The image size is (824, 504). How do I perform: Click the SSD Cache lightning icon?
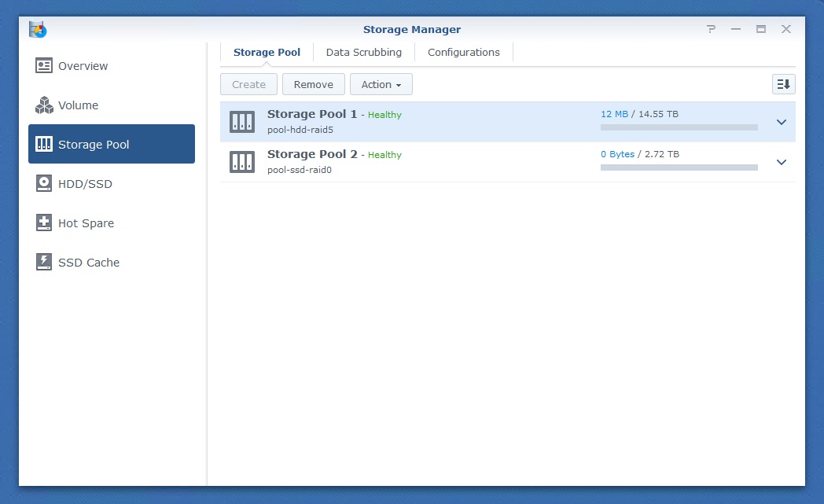click(44, 263)
